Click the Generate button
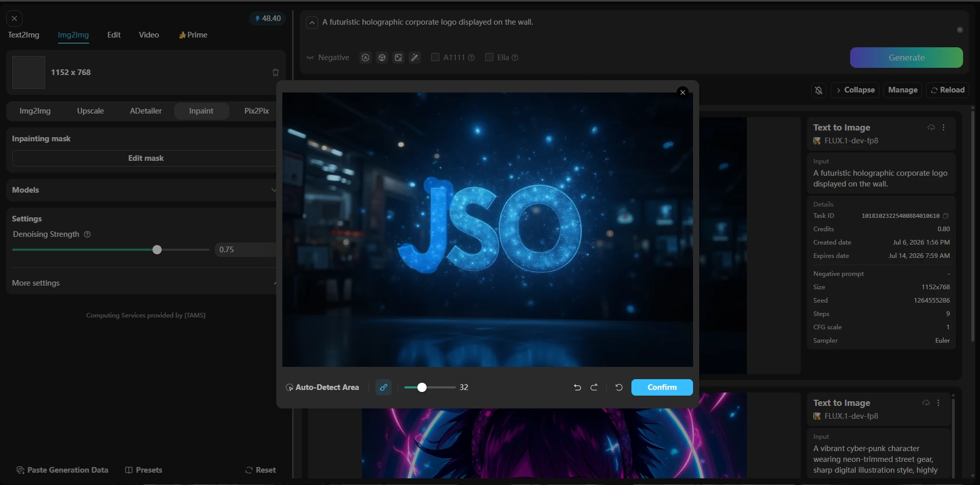This screenshot has height=485, width=980. point(907,58)
